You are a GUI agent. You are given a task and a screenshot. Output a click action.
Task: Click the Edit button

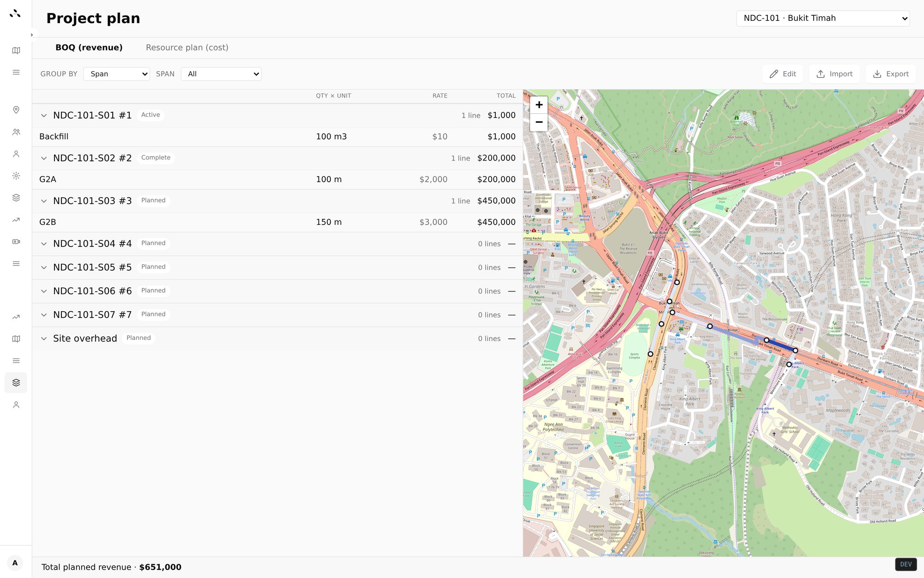coord(783,74)
